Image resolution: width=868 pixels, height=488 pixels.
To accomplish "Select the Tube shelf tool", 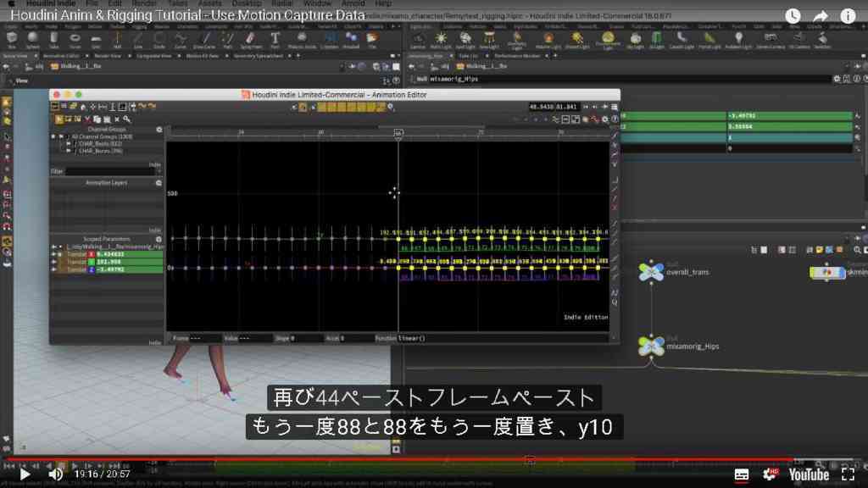I will 53,39.
